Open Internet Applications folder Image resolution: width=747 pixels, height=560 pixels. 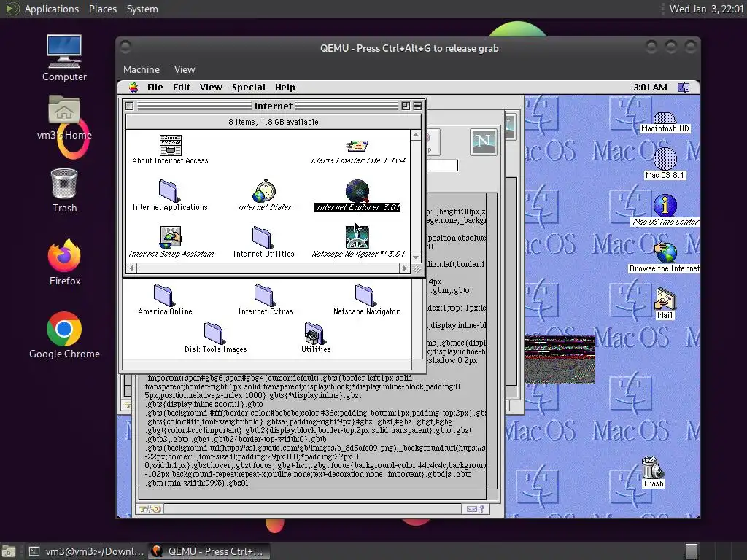(x=169, y=191)
